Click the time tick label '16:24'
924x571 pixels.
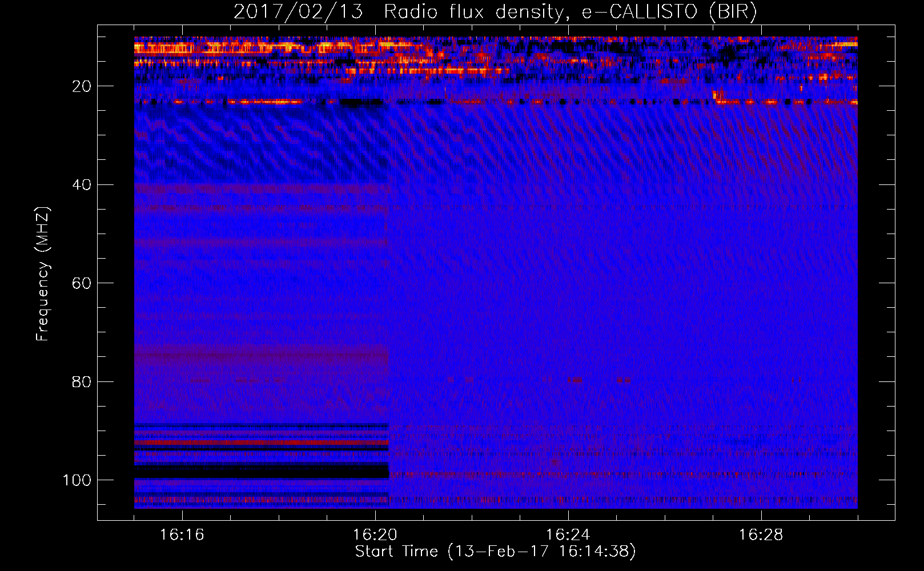click(568, 535)
